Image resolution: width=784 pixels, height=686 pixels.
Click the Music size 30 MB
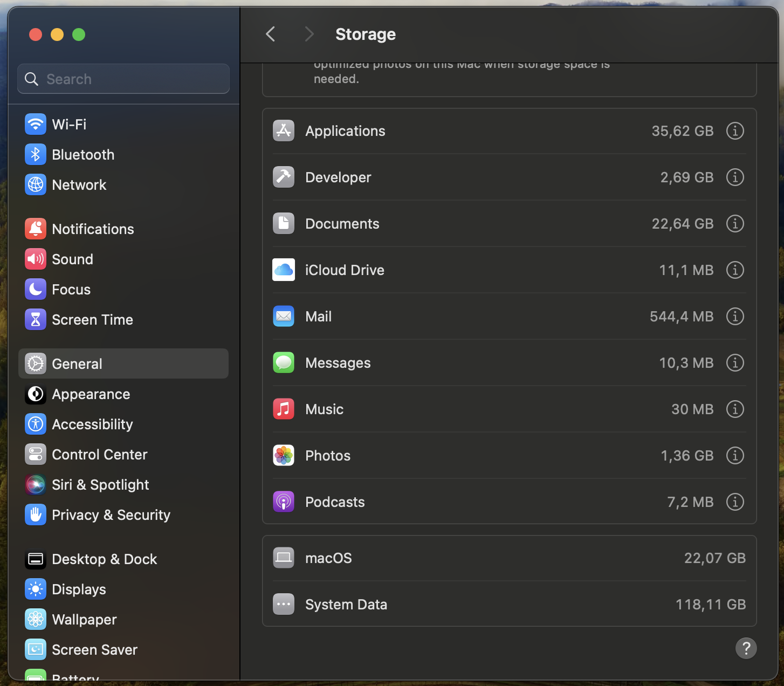tap(692, 409)
